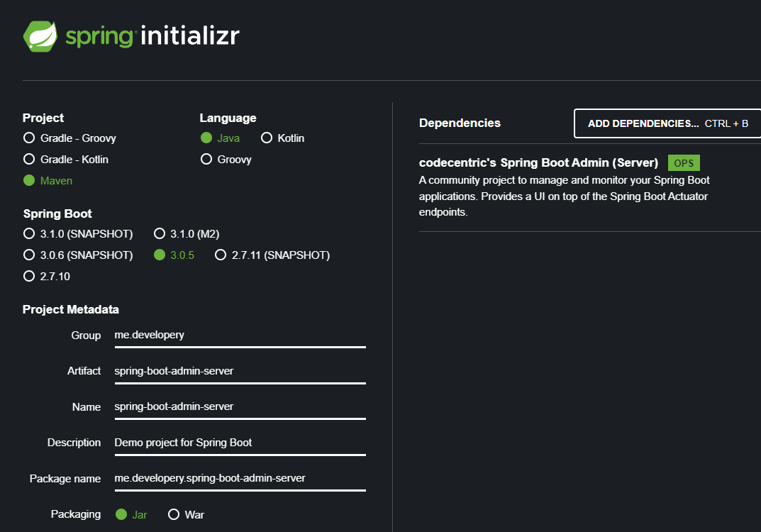Click the Project Metadata heading
This screenshot has height=532, width=761.
tap(71, 309)
